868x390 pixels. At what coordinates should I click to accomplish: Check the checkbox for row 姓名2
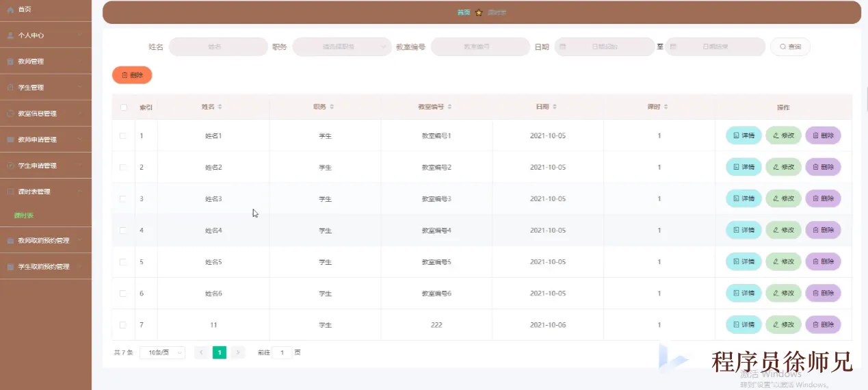tap(123, 167)
